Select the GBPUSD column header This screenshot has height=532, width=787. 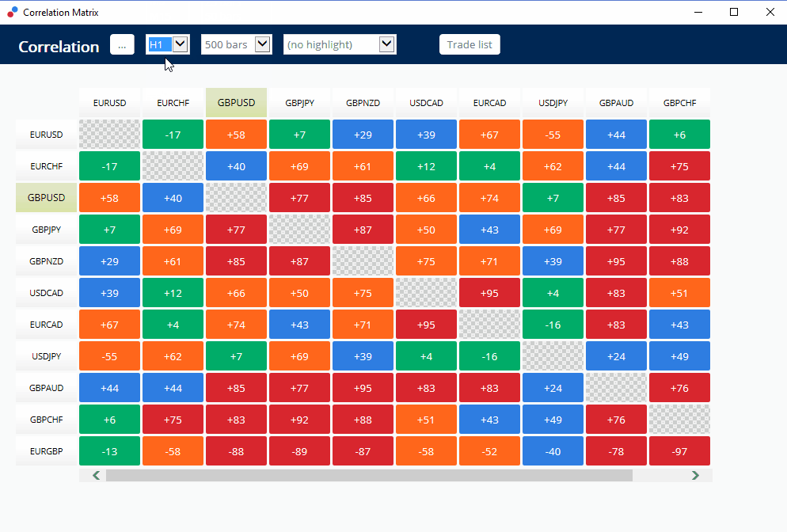tap(236, 103)
